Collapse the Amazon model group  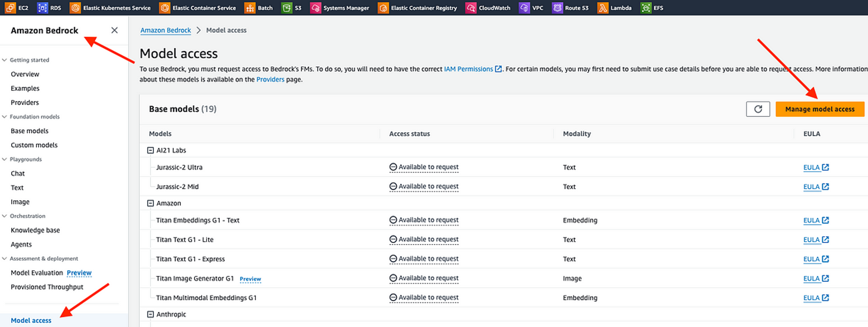150,203
